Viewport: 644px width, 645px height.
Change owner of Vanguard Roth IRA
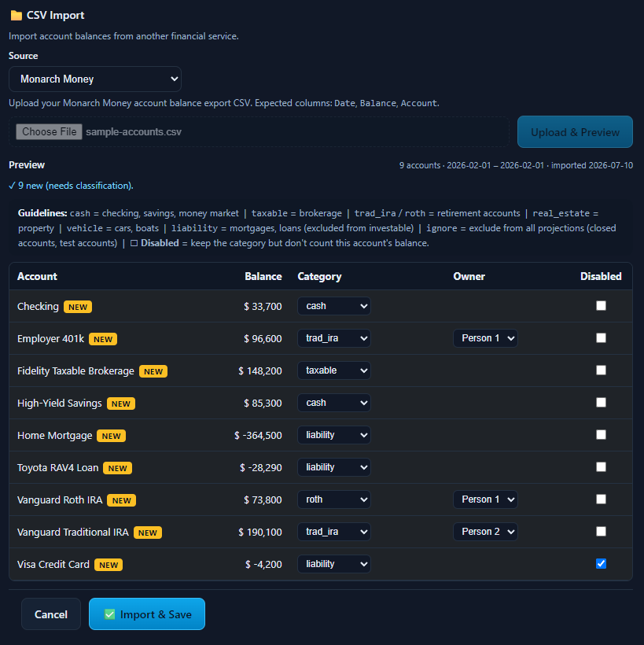tap(485, 499)
